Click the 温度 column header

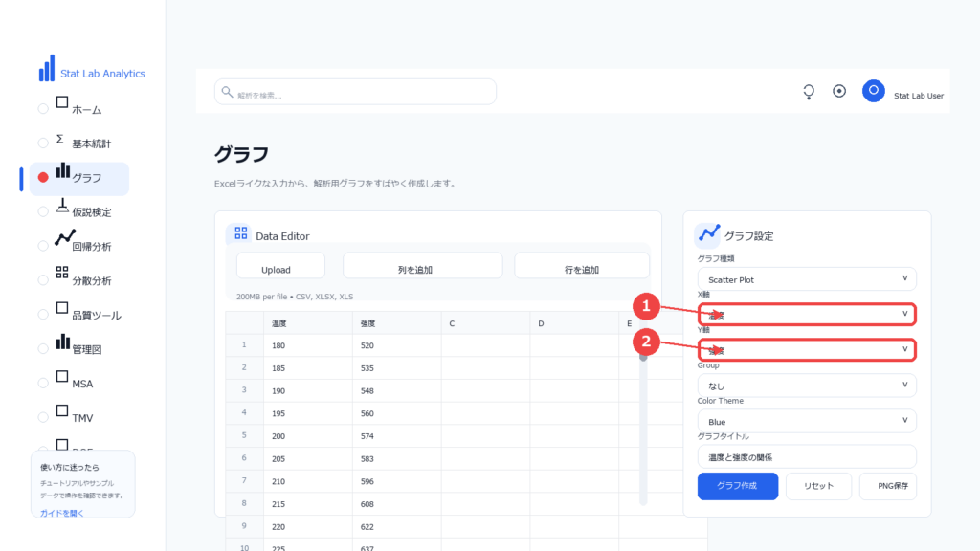pyautogui.click(x=307, y=323)
